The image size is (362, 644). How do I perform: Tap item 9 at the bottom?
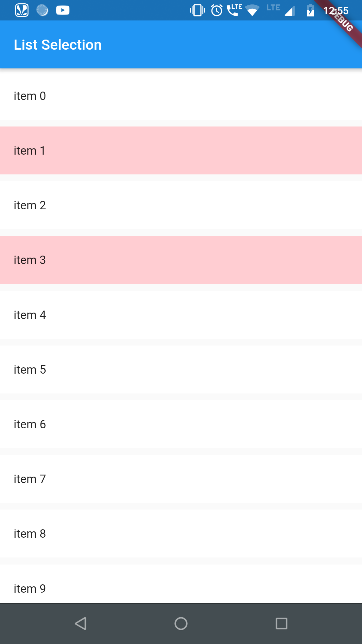pyautogui.click(x=181, y=589)
